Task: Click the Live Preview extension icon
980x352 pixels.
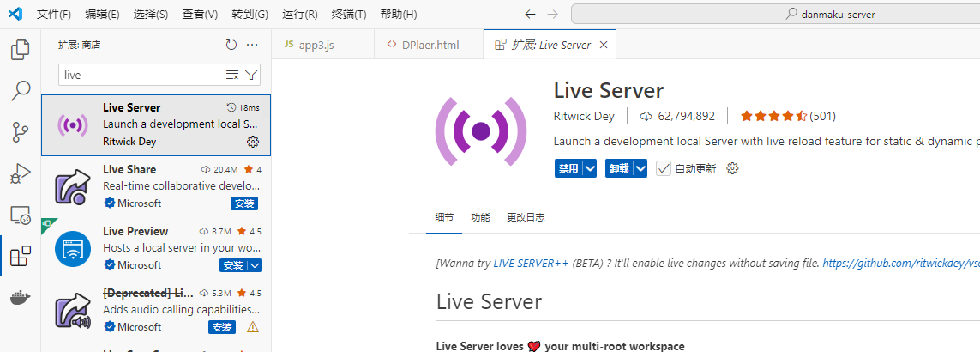Action: [73, 249]
